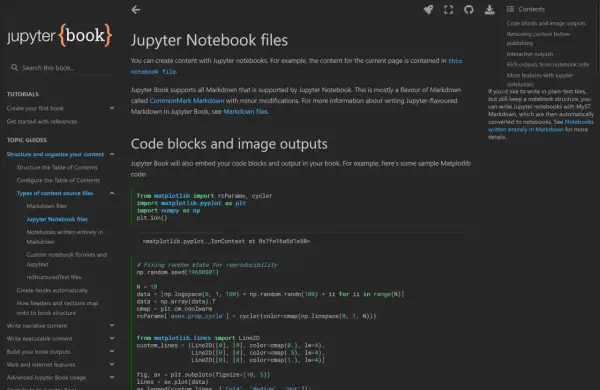Follow 'Markdown files' link in paragraph
This screenshot has height=390, width=600.
[x=245, y=111]
